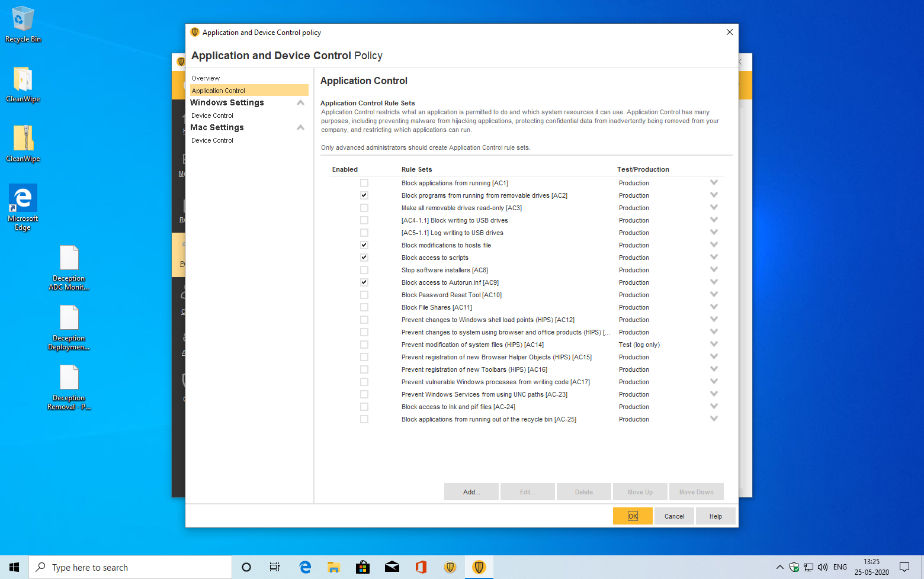Open Mail app from the taskbar
The image size is (924, 579).
click(392, 567)
